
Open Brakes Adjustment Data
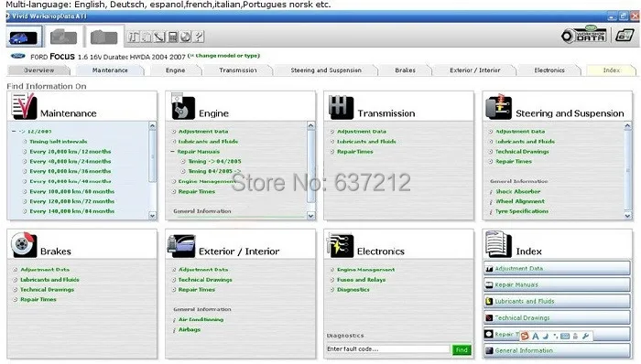pos(45,270)
